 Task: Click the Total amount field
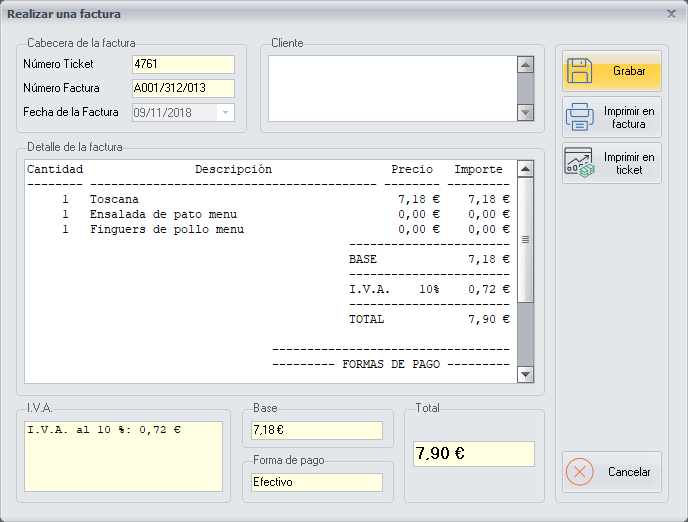474,454
